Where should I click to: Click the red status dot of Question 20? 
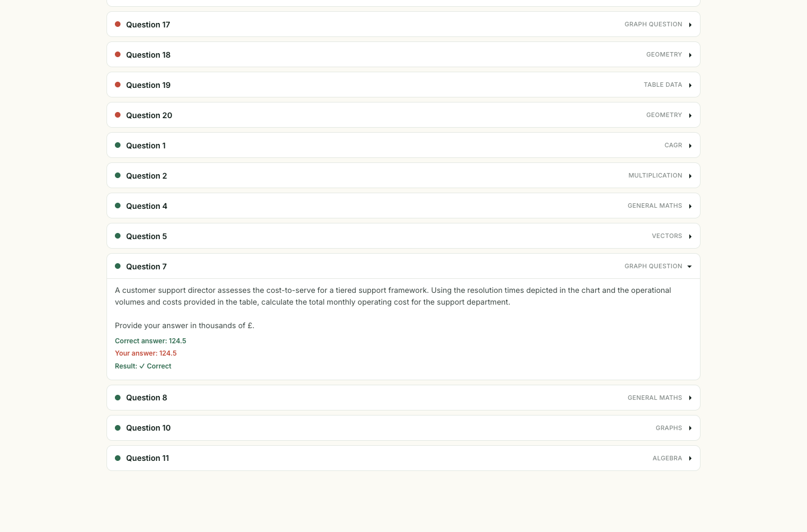click(x=118, y=115)
